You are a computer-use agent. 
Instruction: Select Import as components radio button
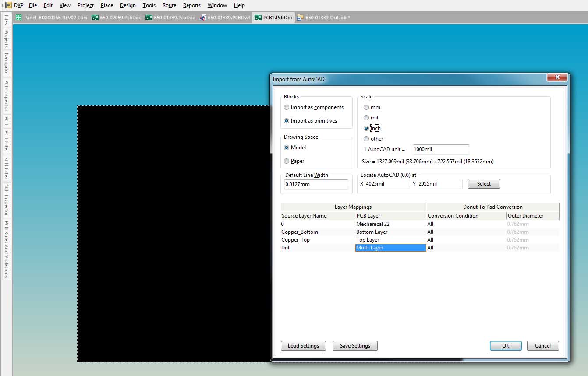tap(287, 107)
